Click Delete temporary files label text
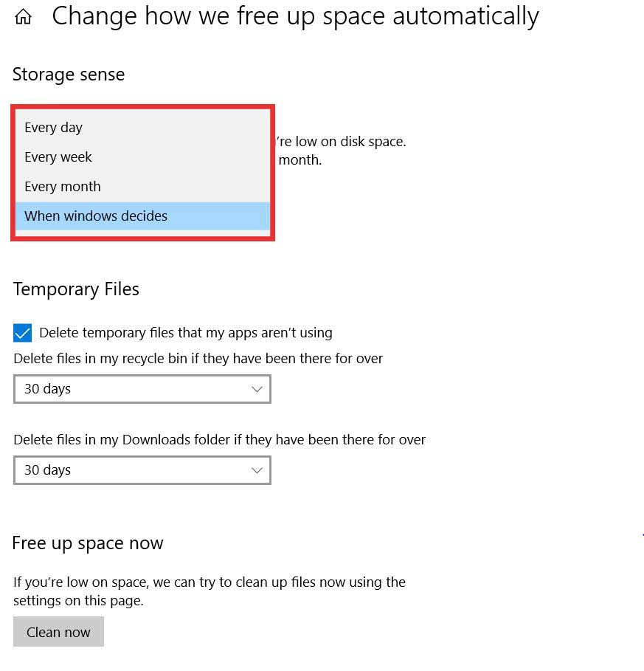The image size is (644, 671). (186, 333)
